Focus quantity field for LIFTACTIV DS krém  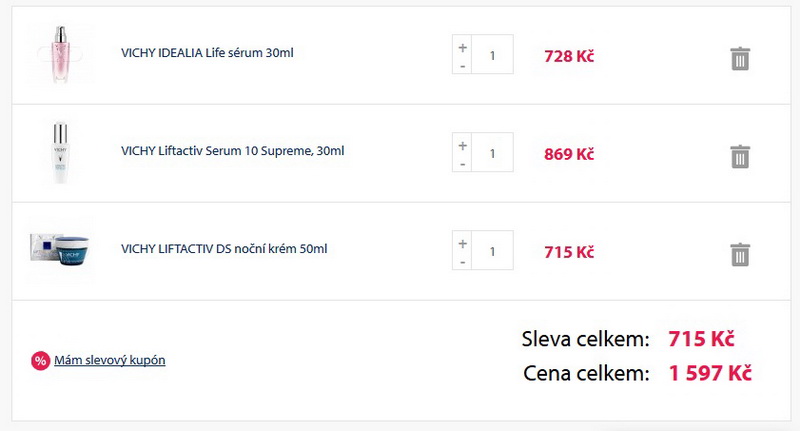pos(492,250)
